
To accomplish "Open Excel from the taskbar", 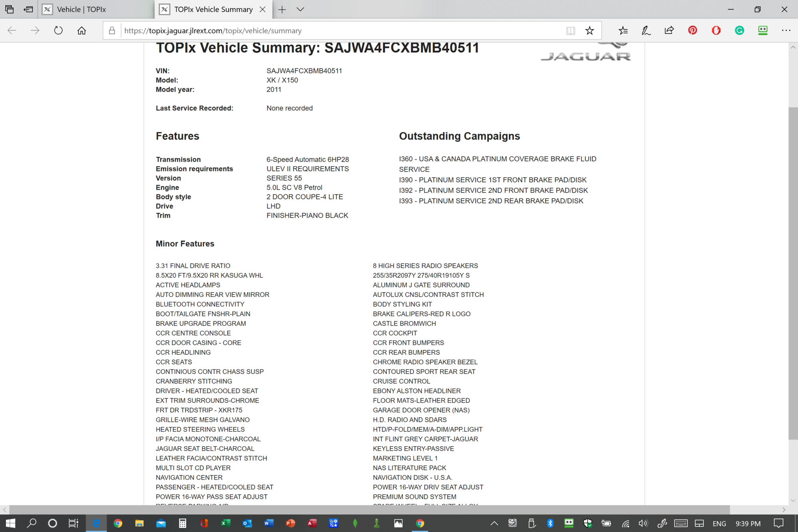I will tap(225, 523).
